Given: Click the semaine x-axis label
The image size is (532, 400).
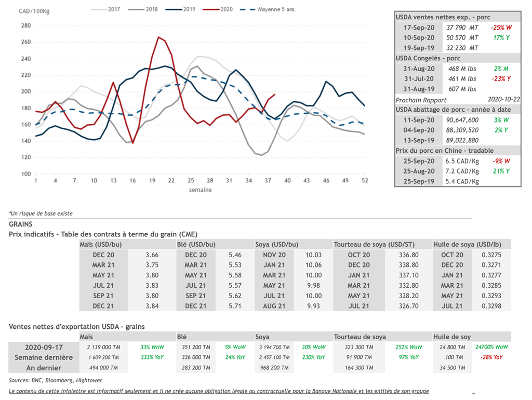Looking at the screenshot, I should pyautogui.click(x=200, y=190).
